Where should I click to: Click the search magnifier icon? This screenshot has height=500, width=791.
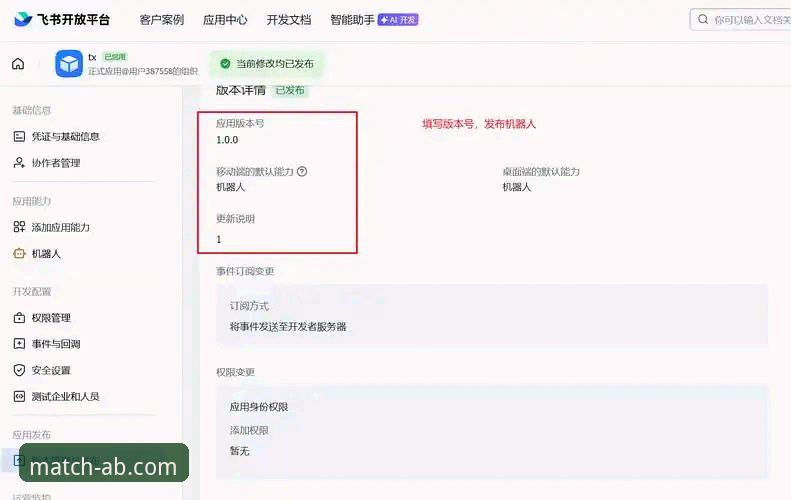[x=703, y=20]
